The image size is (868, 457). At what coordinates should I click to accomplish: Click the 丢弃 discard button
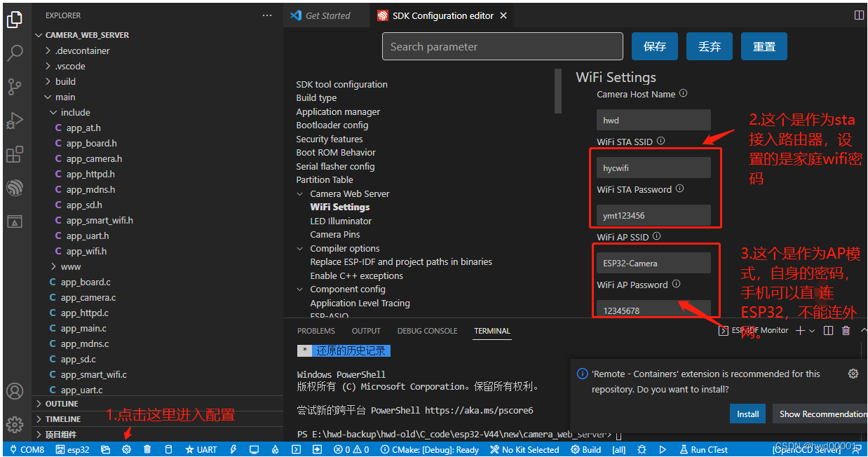(x=710, y=46)
